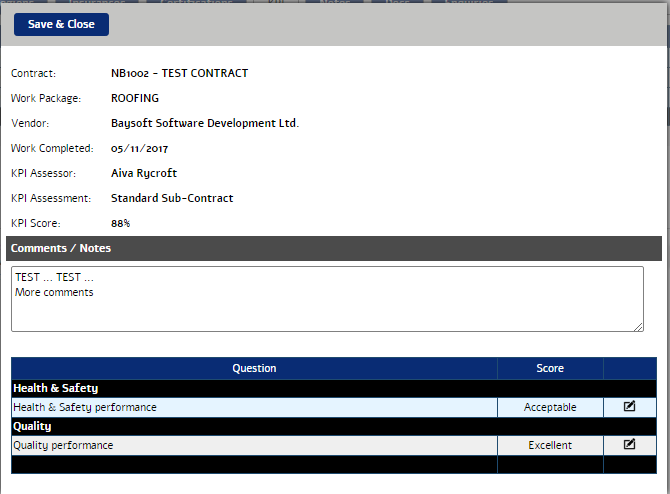
Task: Click vendor name Baysoft Software Development Ltd.
Action: click(x=205, y=123)
